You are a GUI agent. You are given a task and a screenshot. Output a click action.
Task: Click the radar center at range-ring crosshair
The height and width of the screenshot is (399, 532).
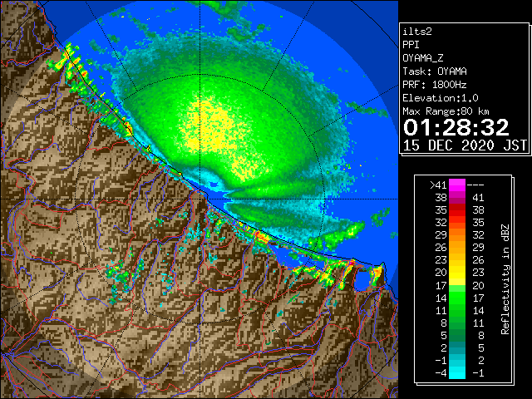(200, 199)
